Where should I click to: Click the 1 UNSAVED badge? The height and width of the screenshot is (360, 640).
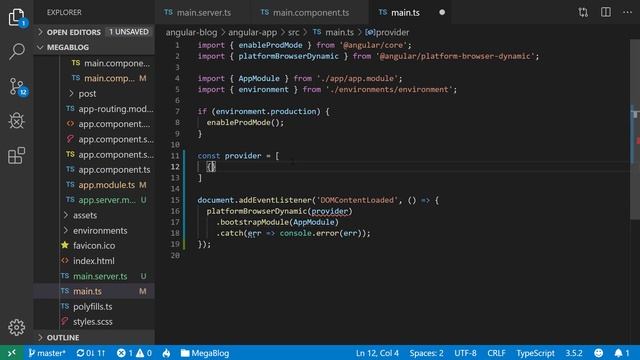click(129, 32)
